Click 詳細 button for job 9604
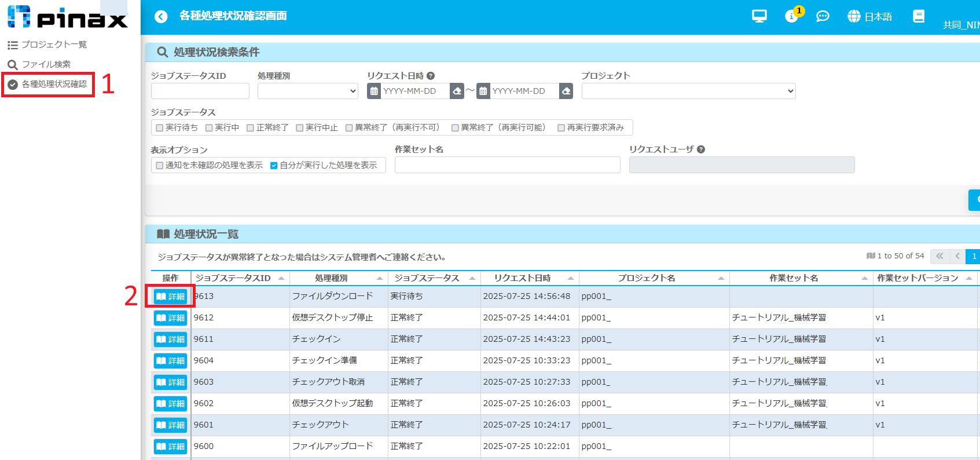Image resolution: width=980 pixels, height=460 pixels. 170,361
